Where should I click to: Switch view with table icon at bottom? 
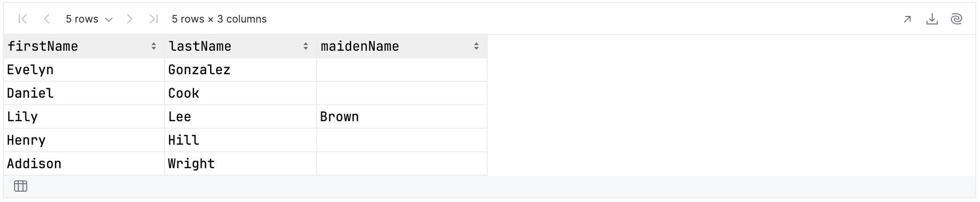[x=21, y=186]
